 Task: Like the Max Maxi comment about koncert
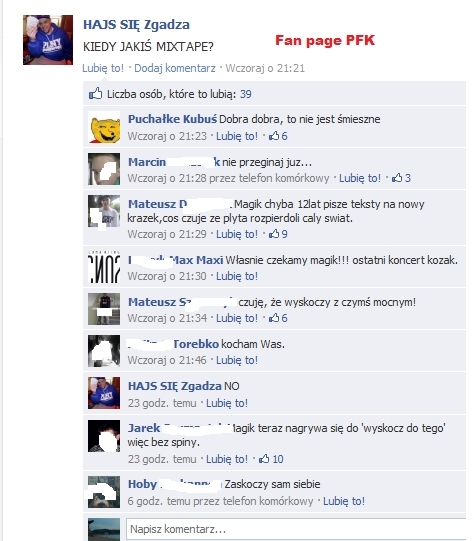pyautogui.click(x=237, y=276)
